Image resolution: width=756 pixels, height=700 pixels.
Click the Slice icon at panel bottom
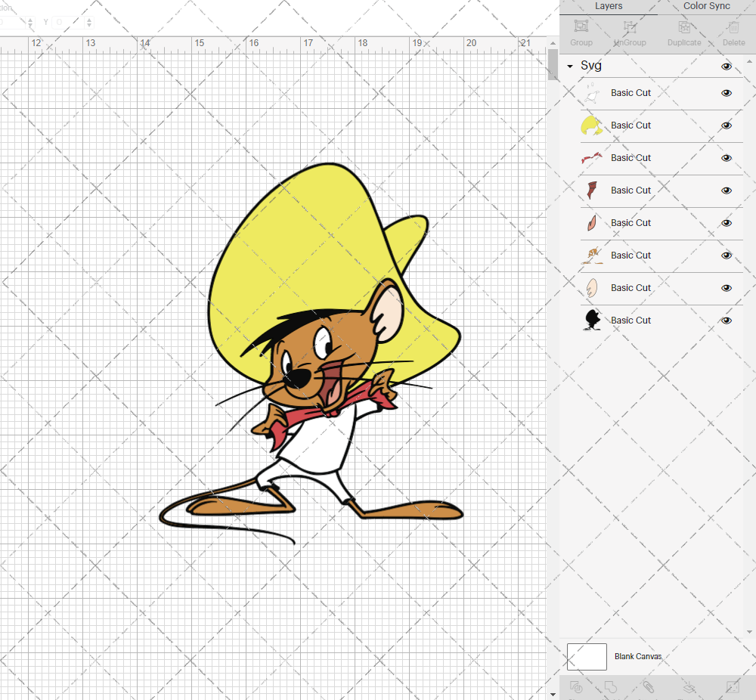575,687
